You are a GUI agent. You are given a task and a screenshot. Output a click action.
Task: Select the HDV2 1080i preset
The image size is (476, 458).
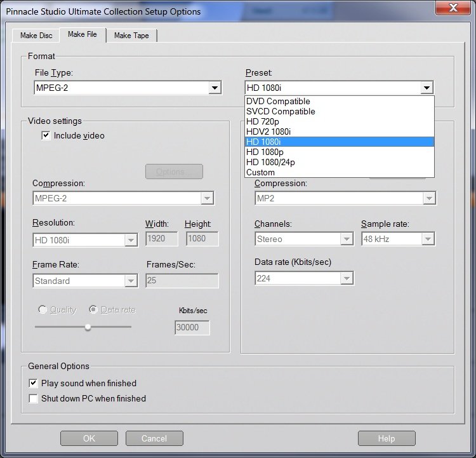tap(340, 131)
